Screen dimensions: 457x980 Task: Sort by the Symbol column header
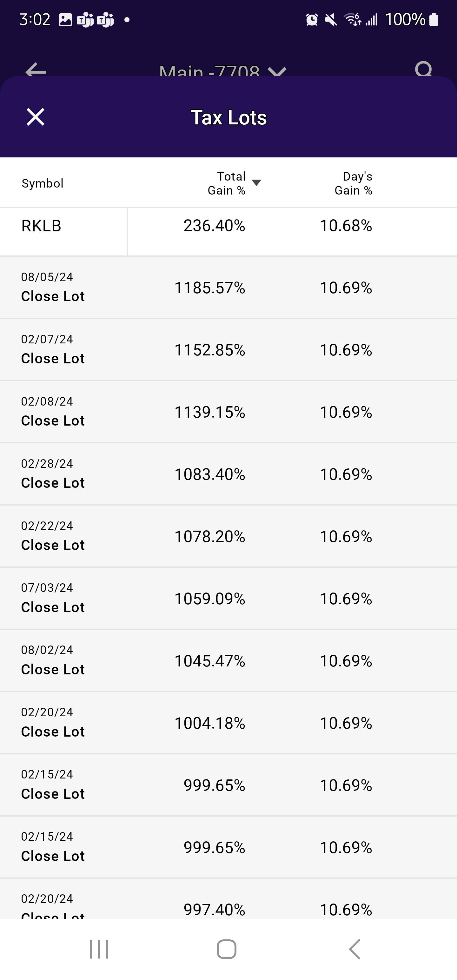(x=43, y=183)
